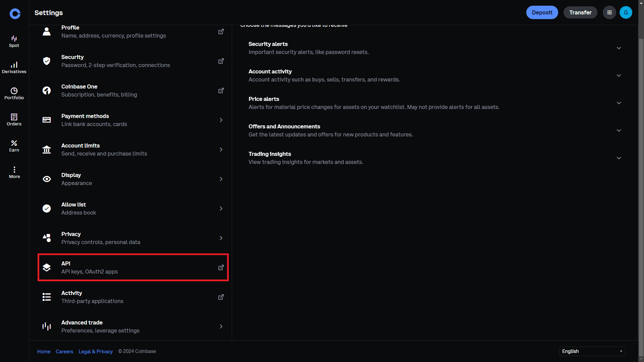
Task: Follow the Careers footer link
Action: 64,351
